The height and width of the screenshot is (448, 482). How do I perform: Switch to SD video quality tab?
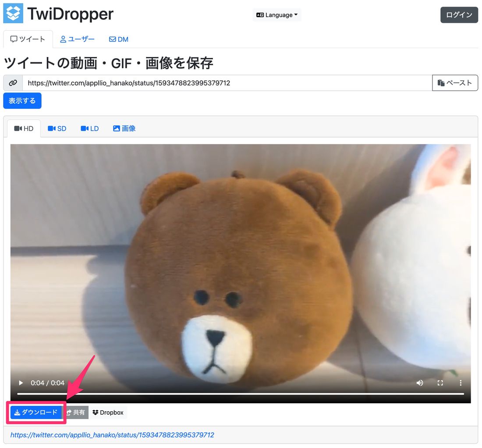click(57, 128)
